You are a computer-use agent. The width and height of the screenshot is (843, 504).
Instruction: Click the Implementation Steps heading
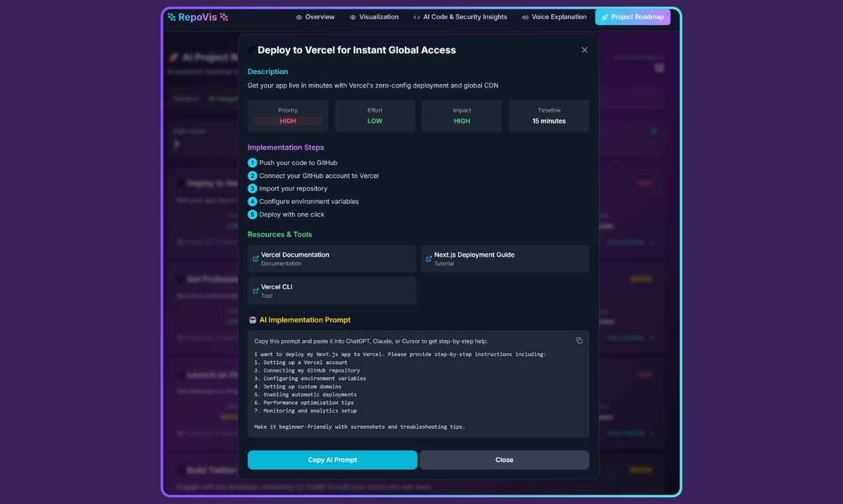pos(286,147)
